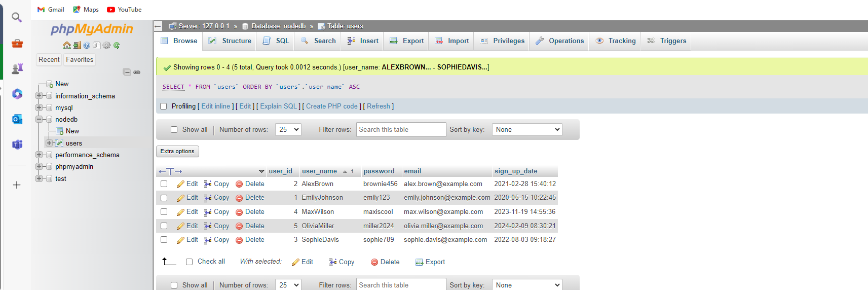Click the phpMyAdmin home icon

[67, 45]
